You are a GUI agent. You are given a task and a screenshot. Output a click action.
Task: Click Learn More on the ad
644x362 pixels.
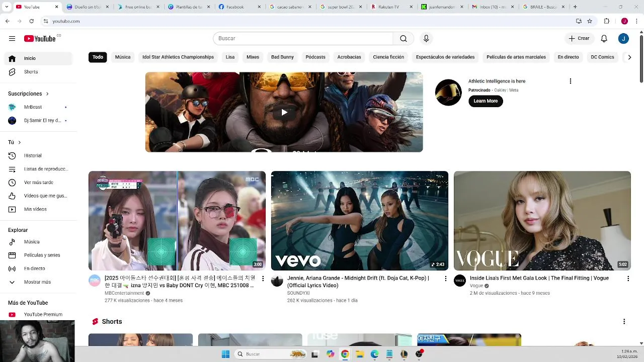coord(486,101)
